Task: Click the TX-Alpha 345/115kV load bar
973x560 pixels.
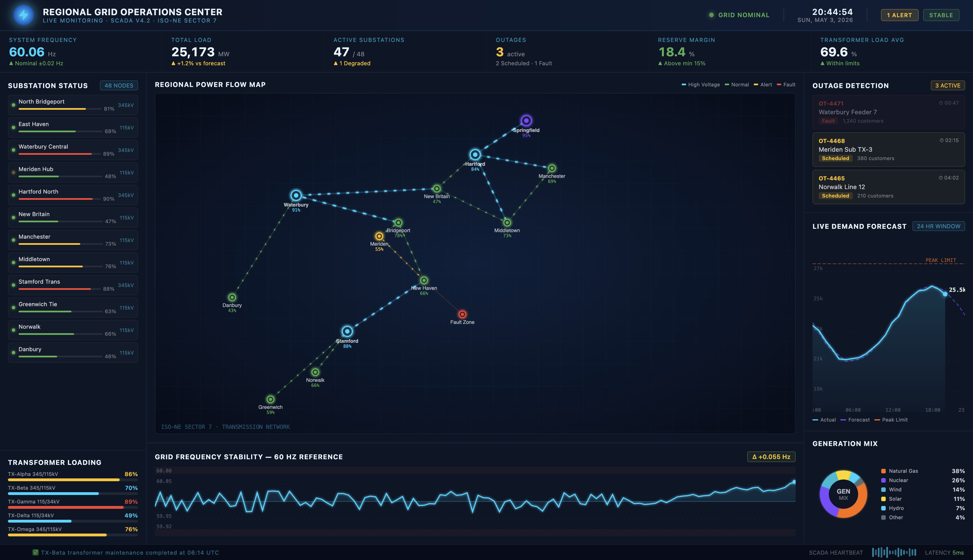Action: pyautogui.click(x=73, y=480)
